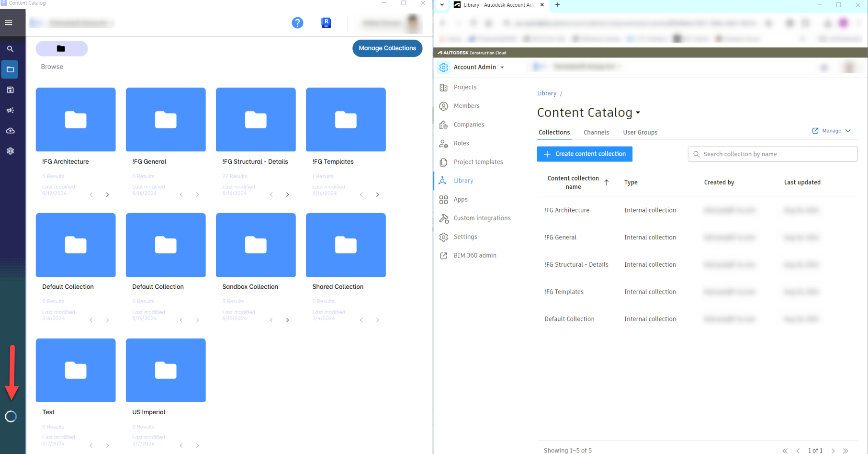Image resolution: width=868 pixels, height=454 pixels.
Task: Click the saved content icon in left sidebar
Action: 10,90
